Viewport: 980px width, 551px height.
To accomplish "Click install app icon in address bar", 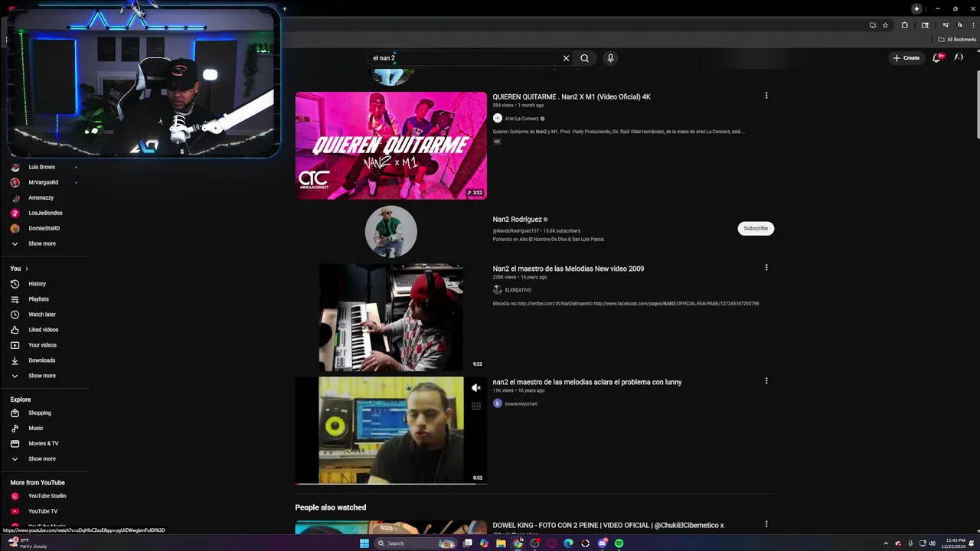I will pyautogui.click(x=873, y=25).
